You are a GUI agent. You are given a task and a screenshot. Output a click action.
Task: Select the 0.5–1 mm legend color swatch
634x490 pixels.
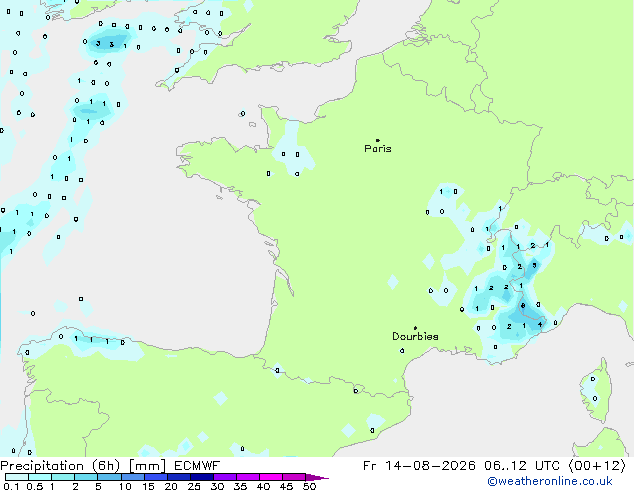click(x=40, y=477)
